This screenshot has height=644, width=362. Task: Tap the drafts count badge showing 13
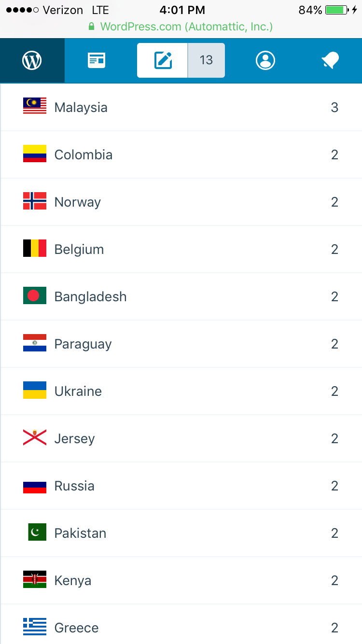[x=206, y=60]
